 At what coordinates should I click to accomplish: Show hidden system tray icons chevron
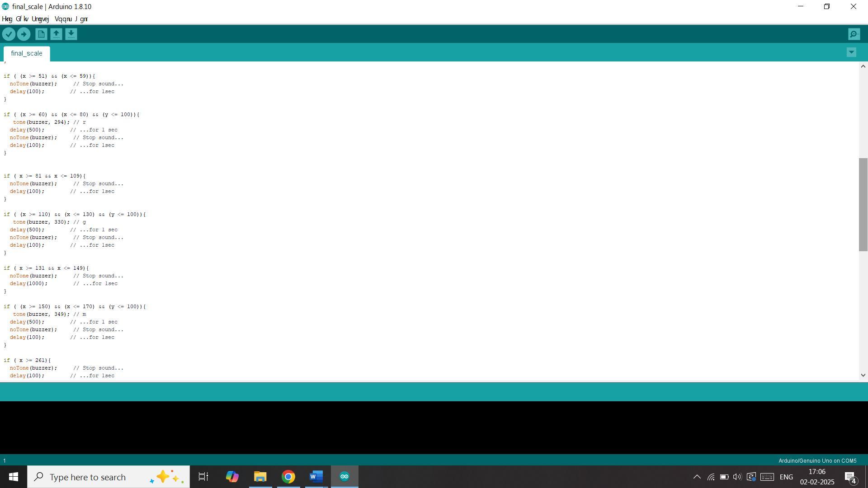697,477
